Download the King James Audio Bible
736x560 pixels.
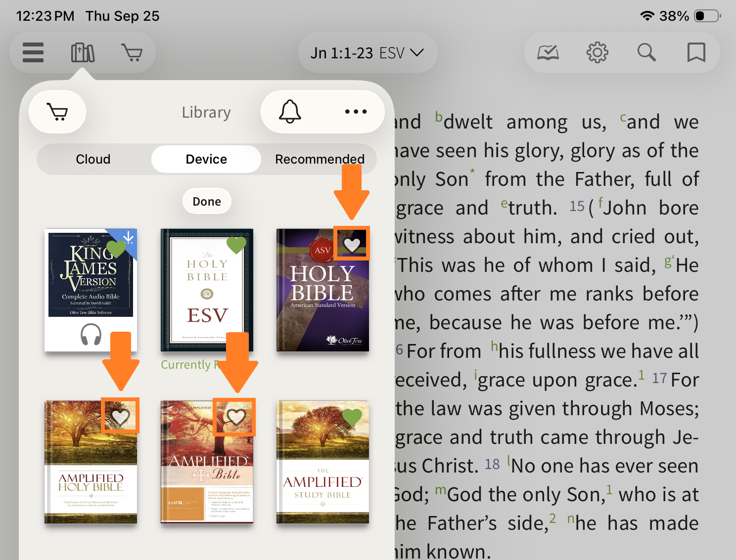[129, 238]
